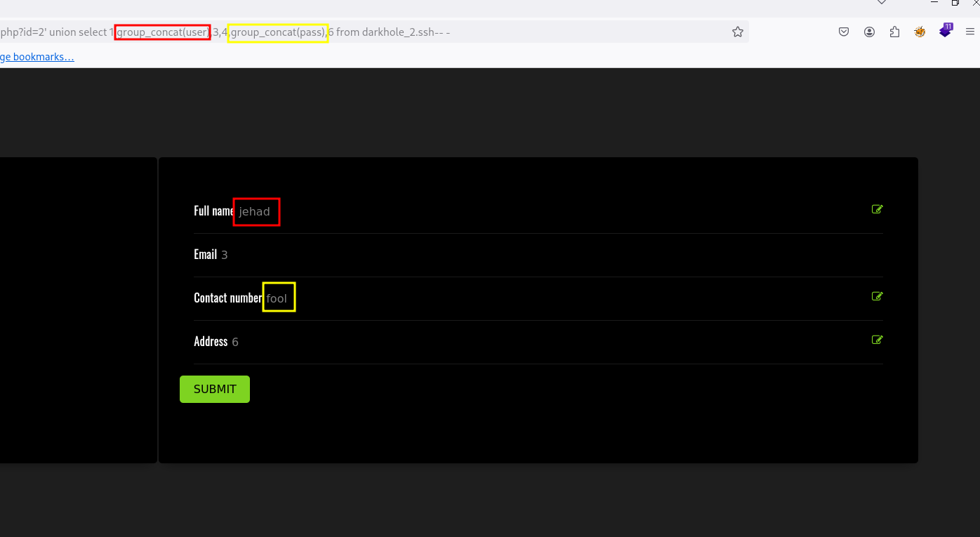
Task: Click "group_concat(pass)" in the URL
Action: coord(278,32)
